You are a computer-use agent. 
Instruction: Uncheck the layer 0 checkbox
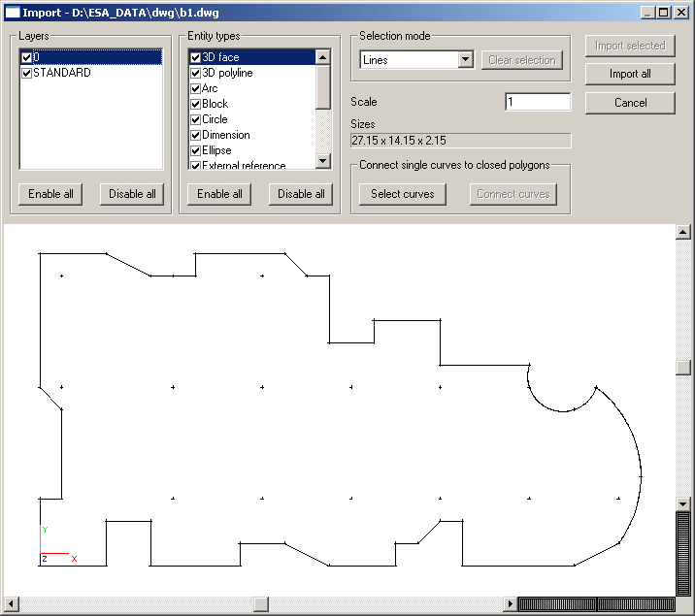26,57
